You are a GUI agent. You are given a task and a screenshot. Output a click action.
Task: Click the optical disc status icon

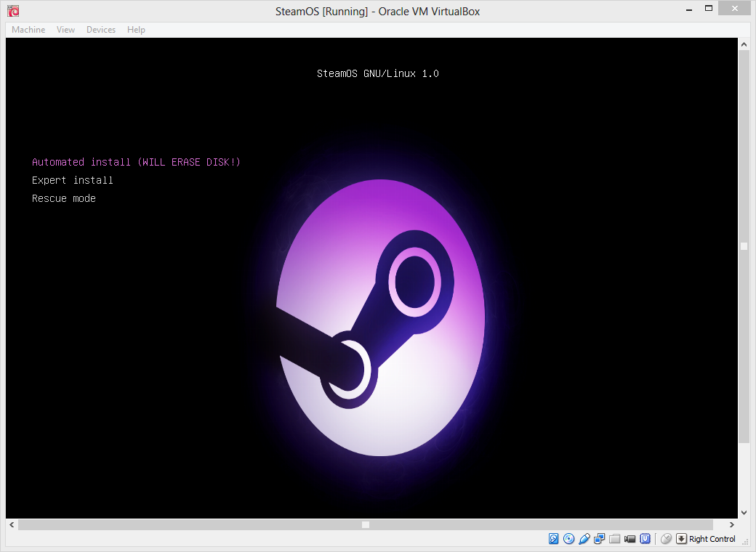tap(569, 538)
